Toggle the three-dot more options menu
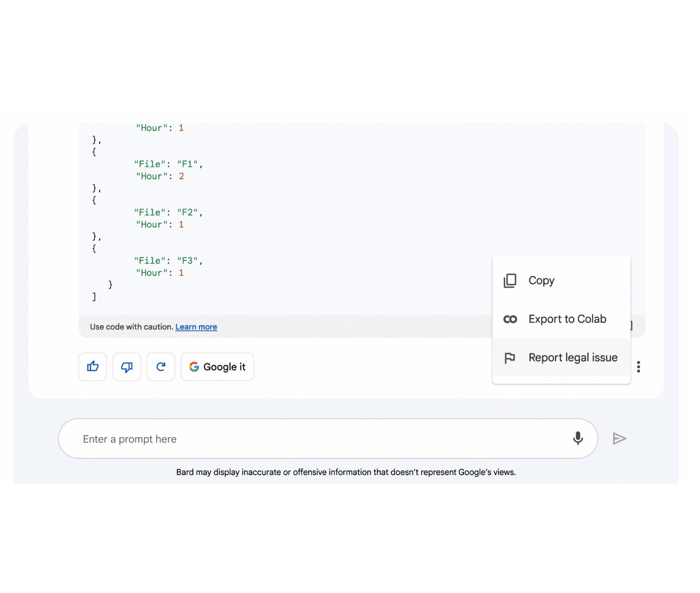Image resolution: width=700 pixels, height=593 pixels. coord(638,366)
